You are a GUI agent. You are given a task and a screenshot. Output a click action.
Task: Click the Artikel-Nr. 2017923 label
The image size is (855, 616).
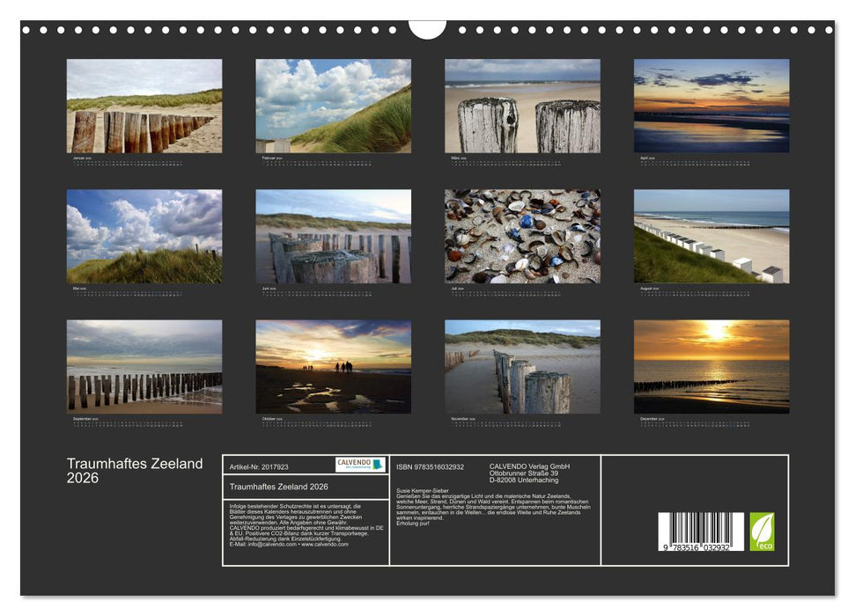click(258, 464)
